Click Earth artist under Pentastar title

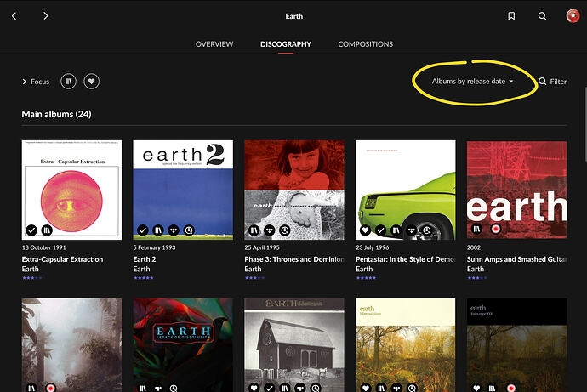tap(364, 269)
